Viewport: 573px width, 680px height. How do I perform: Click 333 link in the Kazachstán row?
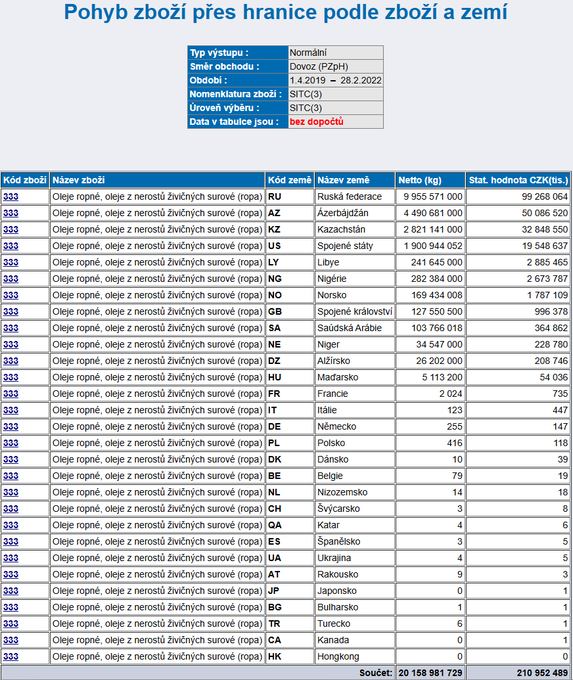tap(11, 230)
